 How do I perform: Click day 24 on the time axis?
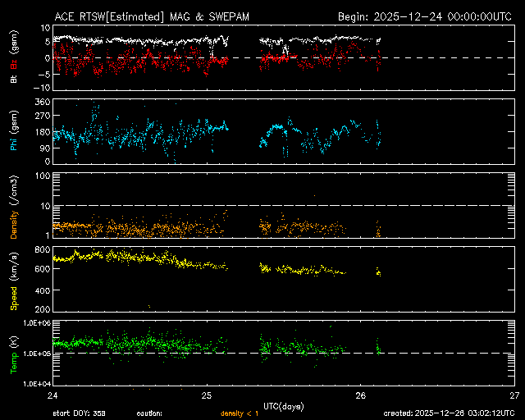52,395
